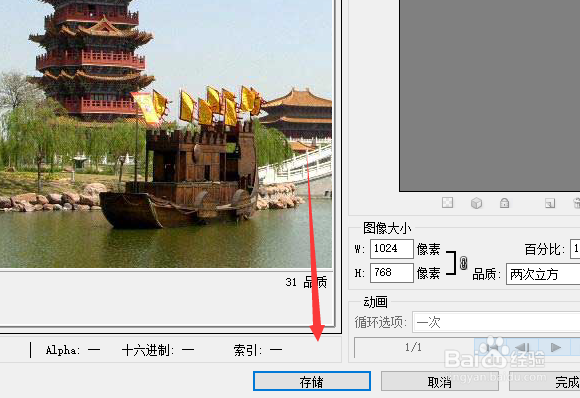
Task: Click the play animation button
Action: pyautogui.click(x=555, y=347)
